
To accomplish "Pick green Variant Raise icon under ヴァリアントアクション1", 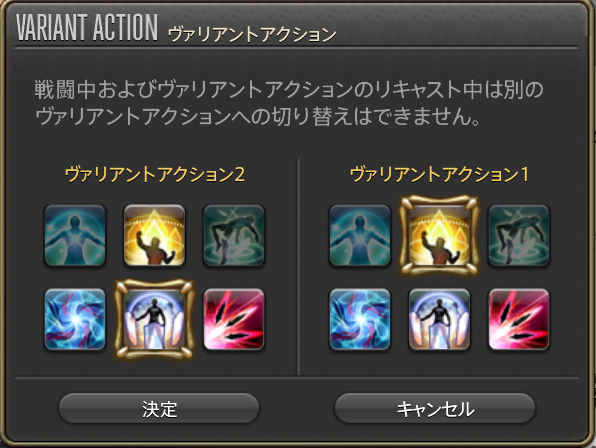I will tap(519, 235).
